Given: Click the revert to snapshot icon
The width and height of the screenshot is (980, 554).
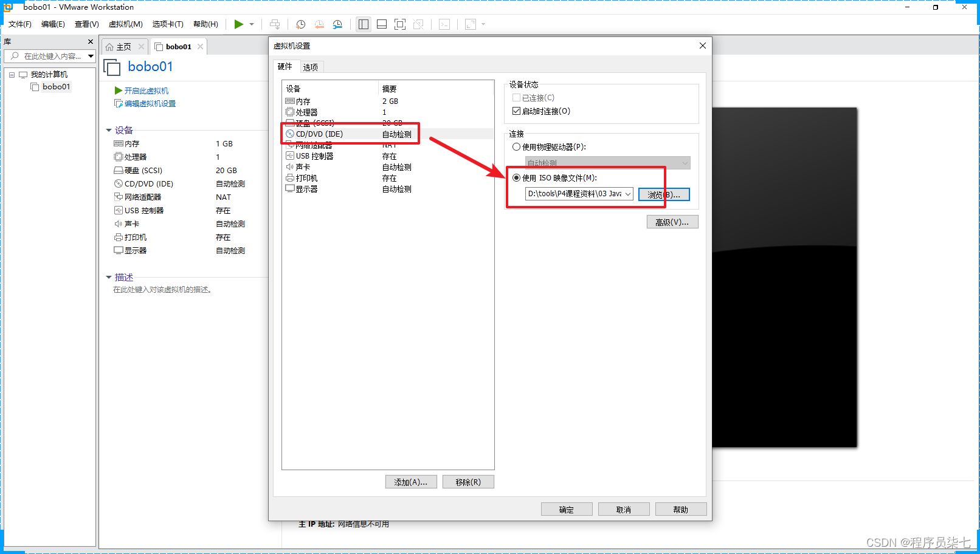Looking at the screenshot, I should (319, 24).
